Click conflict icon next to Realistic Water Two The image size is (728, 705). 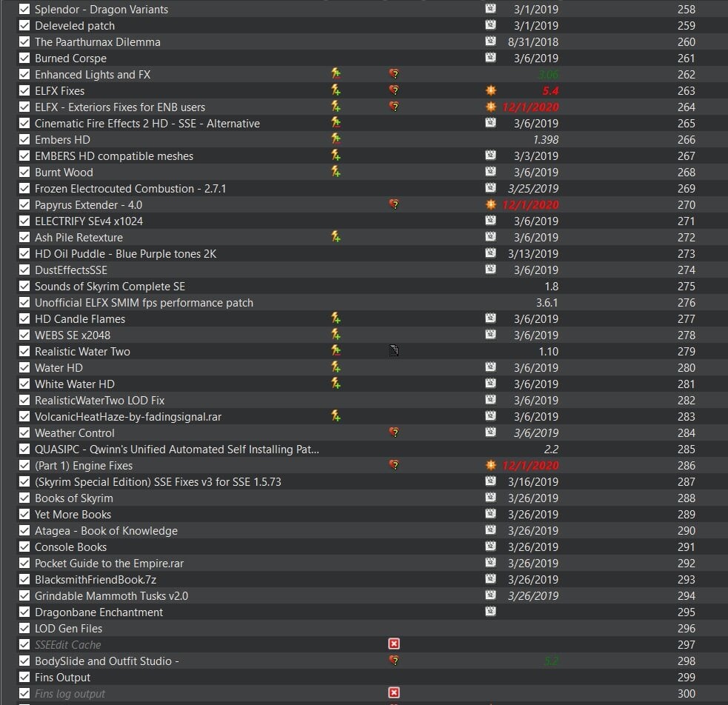point(335,351)
